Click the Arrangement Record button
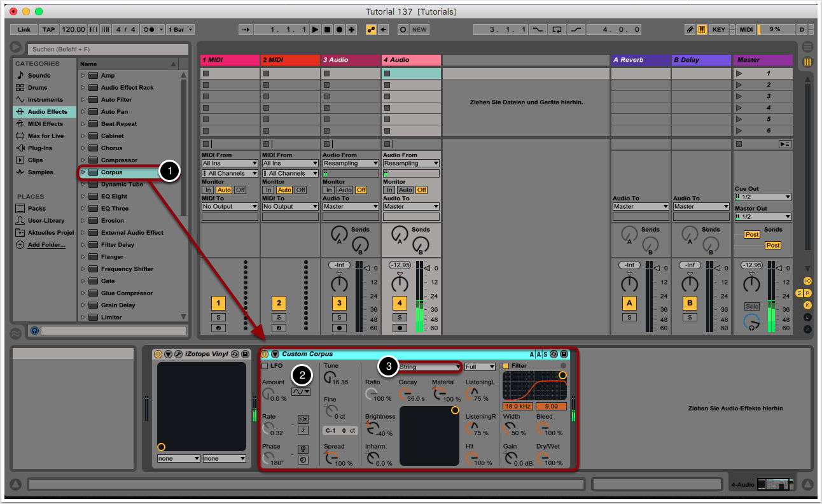This screenshot has width=822, height=504. tap(339, 29)
